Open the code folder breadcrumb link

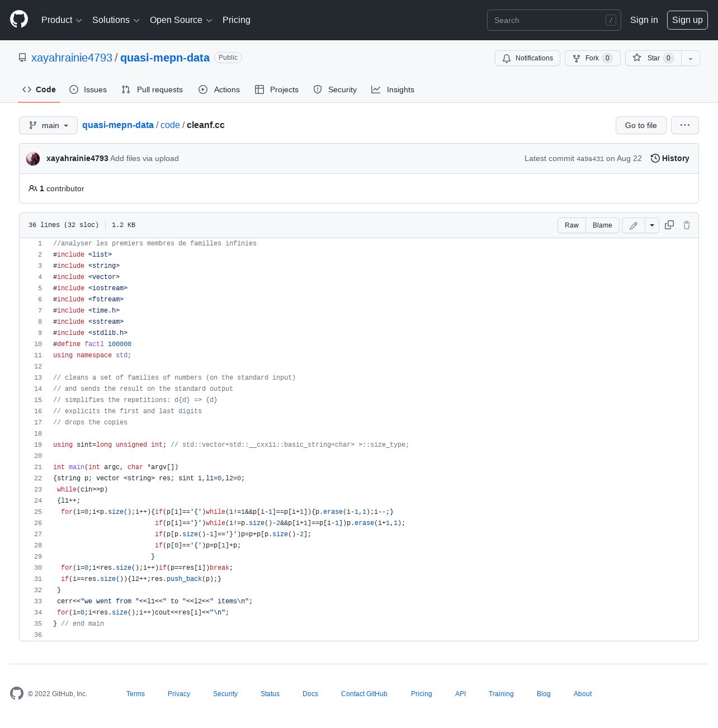170,125
